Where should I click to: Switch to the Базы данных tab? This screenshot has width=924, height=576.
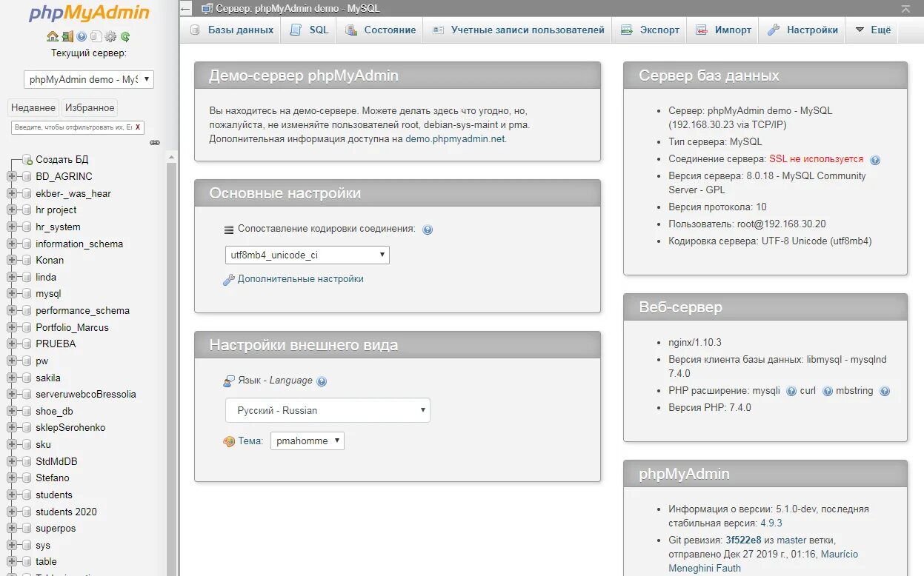(232, 30)
